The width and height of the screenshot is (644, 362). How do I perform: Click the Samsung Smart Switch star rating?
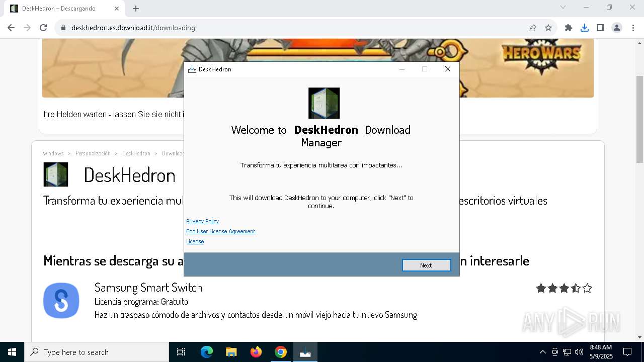coord(564,288)
